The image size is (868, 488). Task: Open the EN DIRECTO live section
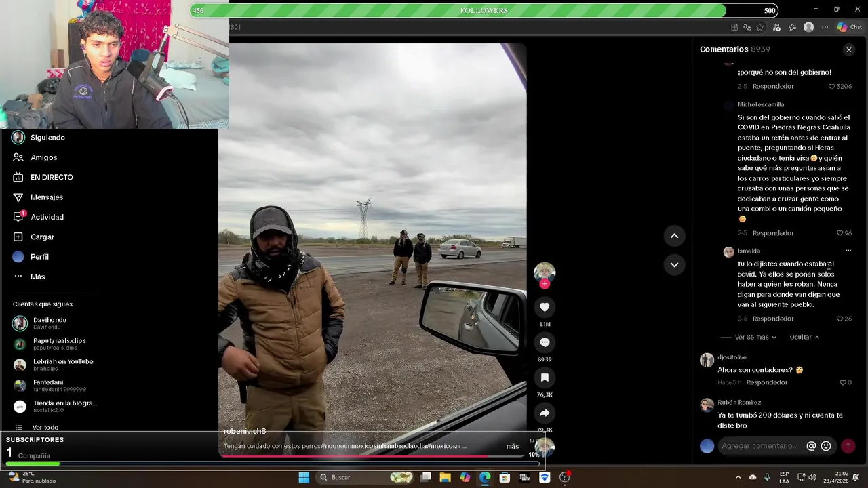point(52,178)
